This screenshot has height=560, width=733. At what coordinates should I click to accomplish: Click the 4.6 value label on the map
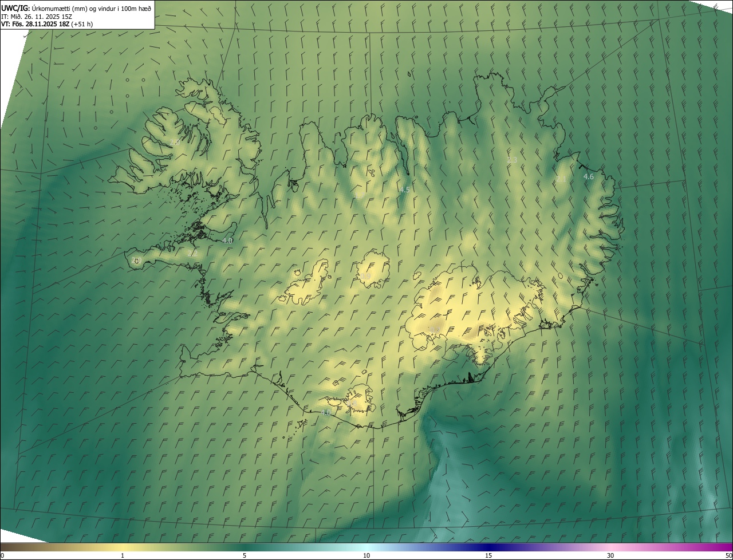pos(588,177)
